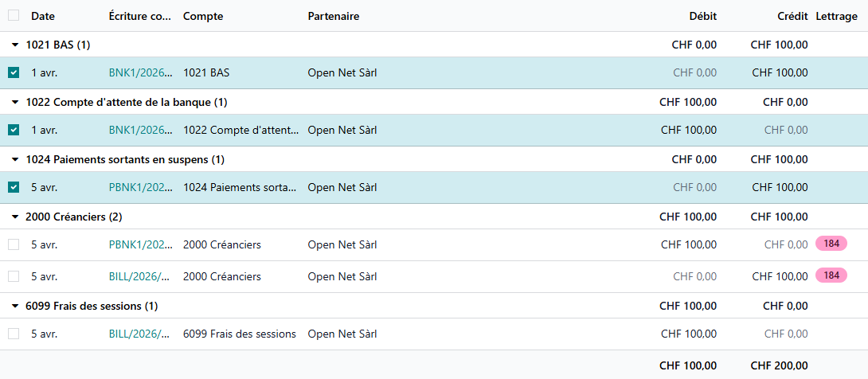The height and width of the screenshot is (379, 868).
Task: Click the Partenaire column header
Action: (334, 17)
